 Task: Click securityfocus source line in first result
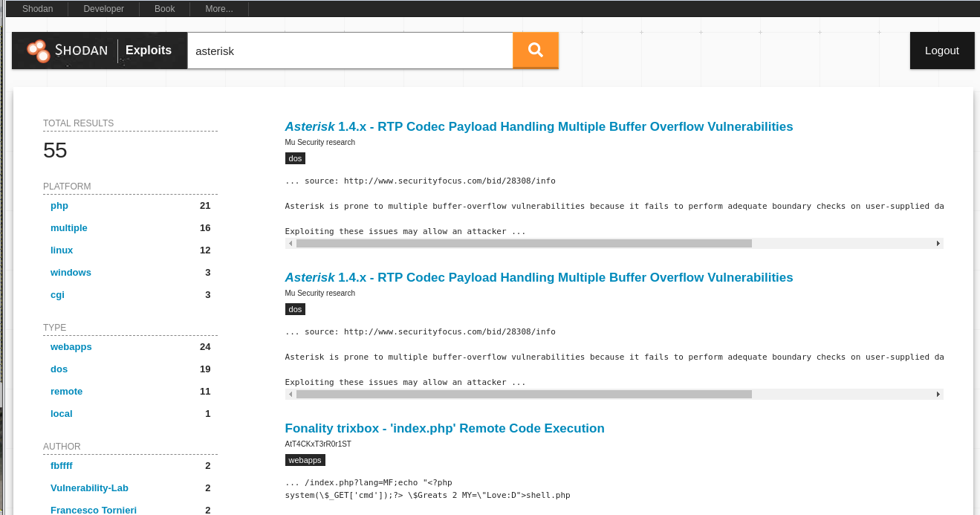(421, 181)
